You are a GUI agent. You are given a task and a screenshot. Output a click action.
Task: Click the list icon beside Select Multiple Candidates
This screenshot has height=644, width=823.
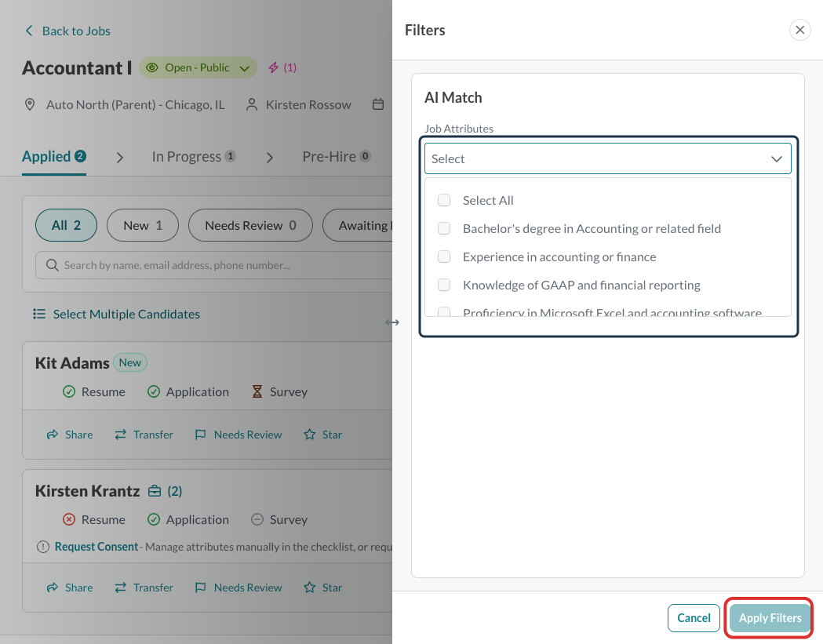[39, 314]
